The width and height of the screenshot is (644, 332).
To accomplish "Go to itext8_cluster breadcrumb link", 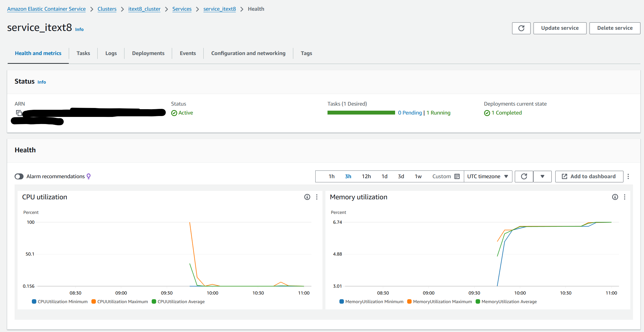I will (144, 9).
